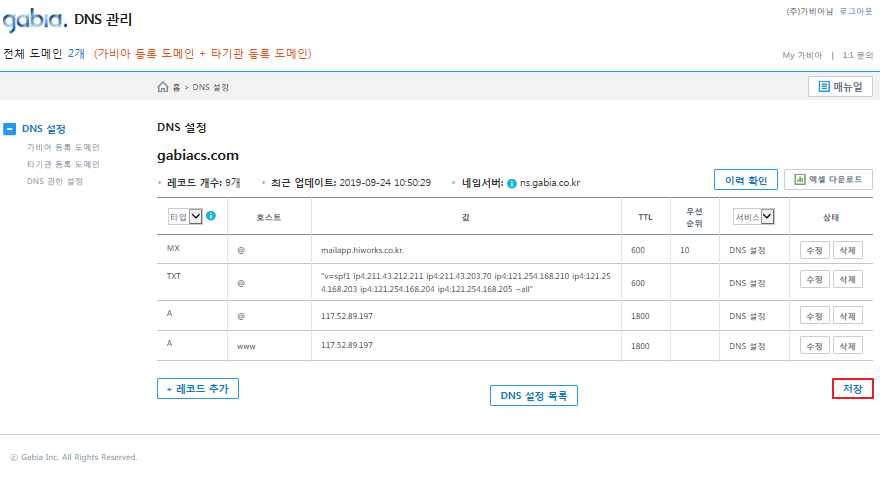This screenshot has height=486, width=880.
Task: Select DNS 설정 sidebar heading
Action: pyautogui.click(x=44, y=129)
